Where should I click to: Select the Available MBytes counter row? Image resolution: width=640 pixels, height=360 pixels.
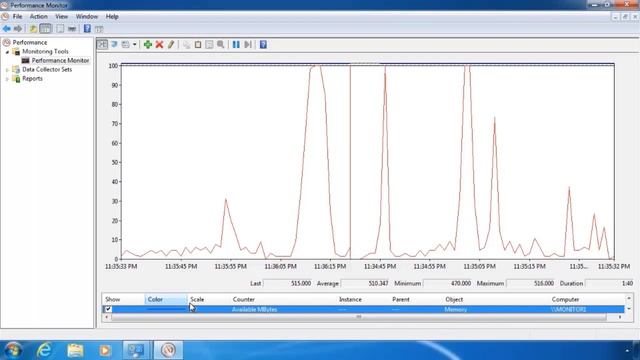pos(363,309)
